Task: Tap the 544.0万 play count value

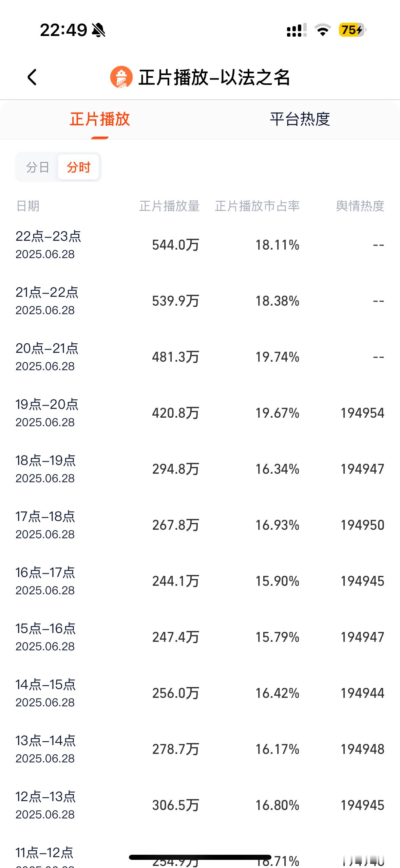Action: pyautogui.click(x=175, y=245)
